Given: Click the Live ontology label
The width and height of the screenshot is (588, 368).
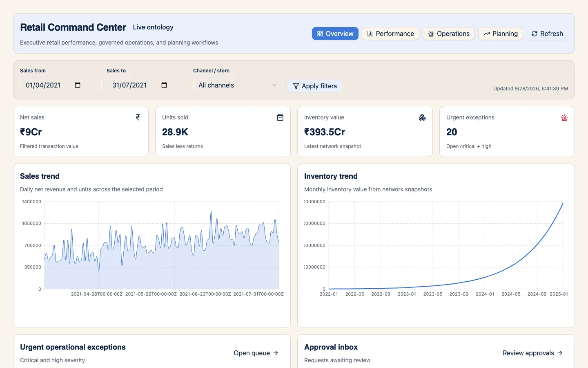Looking at the screenshot, I should tap(153, 27).
